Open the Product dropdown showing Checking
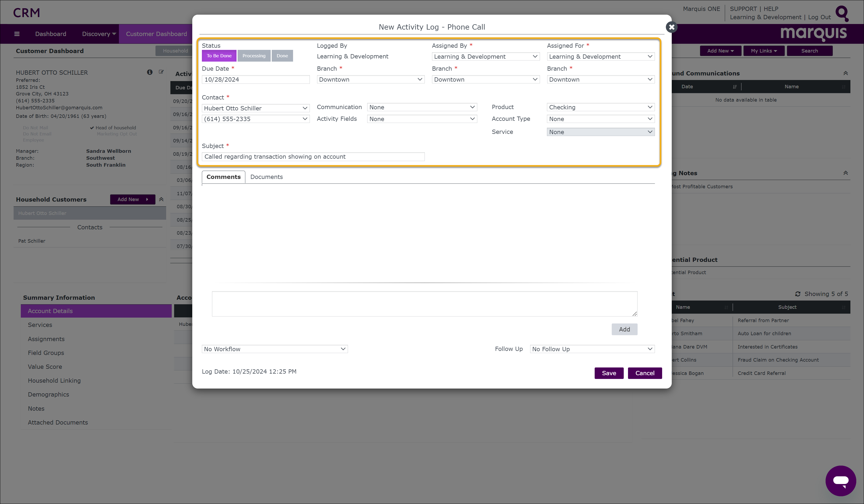 pos(601,107)
